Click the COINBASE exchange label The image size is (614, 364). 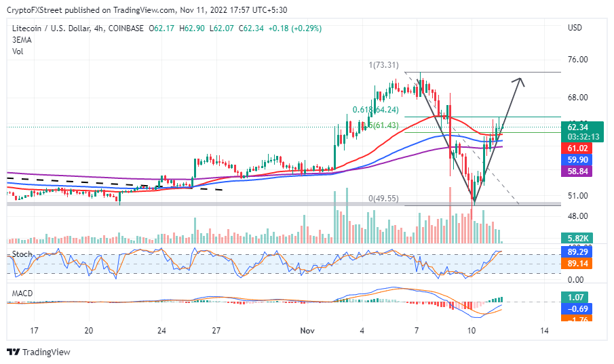(126, 28)
